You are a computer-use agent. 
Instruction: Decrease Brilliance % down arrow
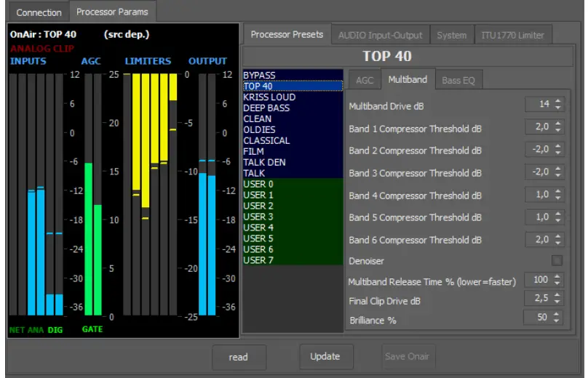point(557,321)
